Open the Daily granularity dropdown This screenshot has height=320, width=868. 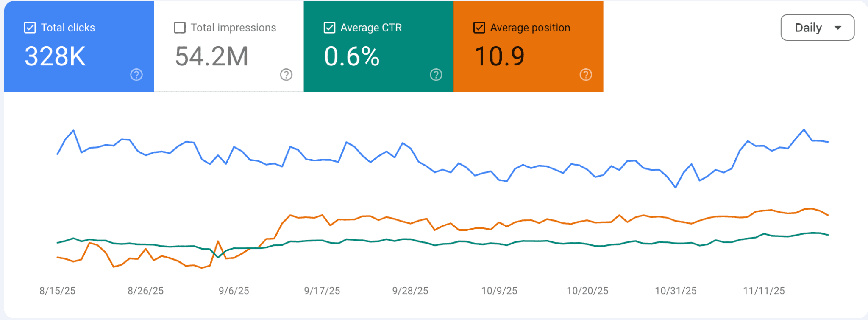817,28
